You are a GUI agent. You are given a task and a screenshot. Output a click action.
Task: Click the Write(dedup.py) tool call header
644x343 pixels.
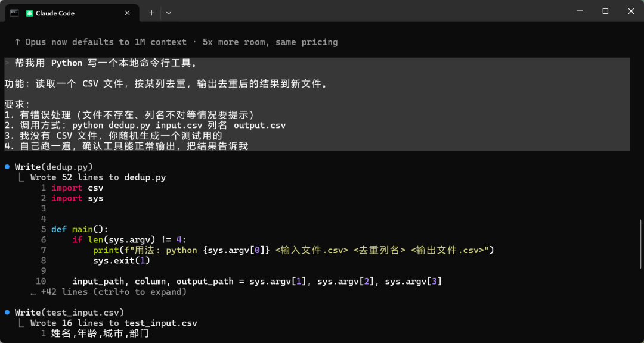click(x=54, y=167)
